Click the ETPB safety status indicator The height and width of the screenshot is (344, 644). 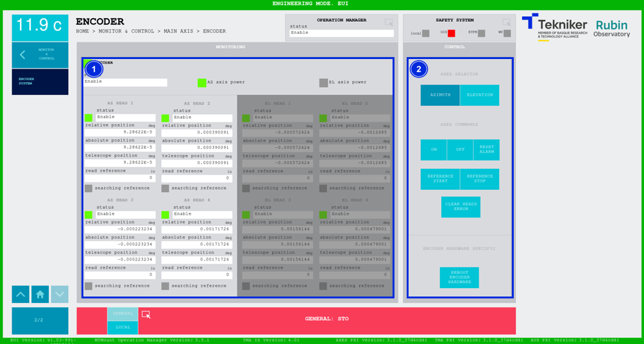(x=481, y=33)
